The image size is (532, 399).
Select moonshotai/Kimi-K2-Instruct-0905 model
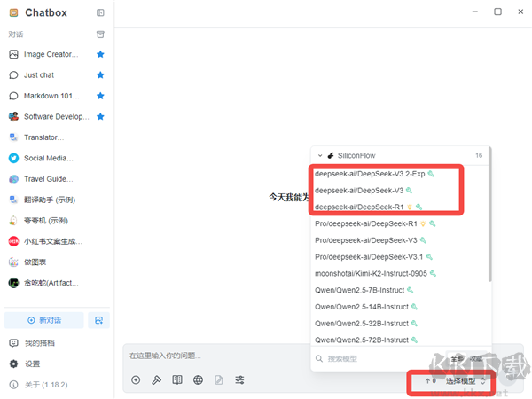click(401, 274)
